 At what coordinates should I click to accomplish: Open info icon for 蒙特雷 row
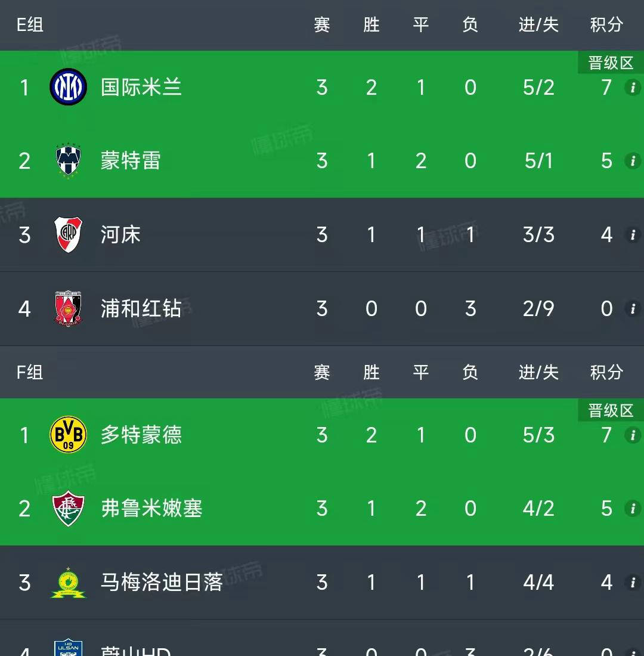pos(631,161)
